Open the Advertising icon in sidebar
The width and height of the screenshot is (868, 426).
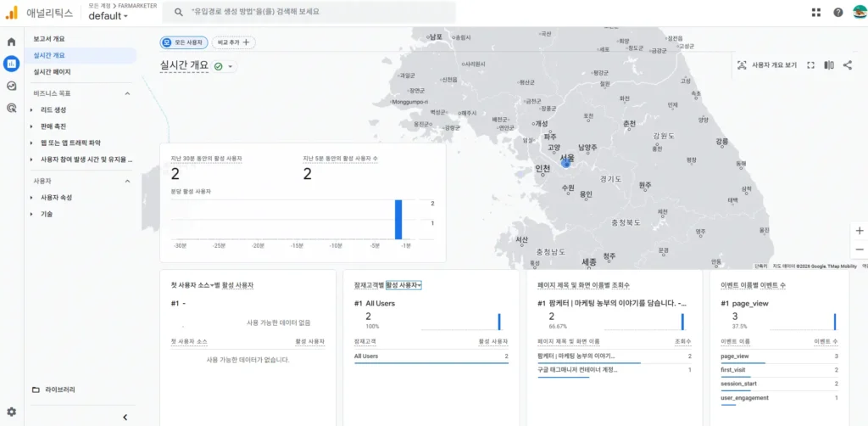click(x=12, y=108)
